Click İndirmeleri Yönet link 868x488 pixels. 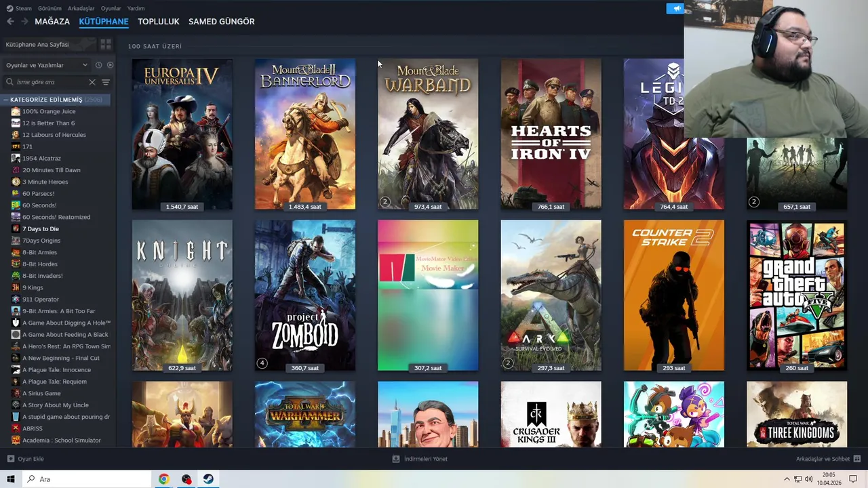(x=426, y=459)
